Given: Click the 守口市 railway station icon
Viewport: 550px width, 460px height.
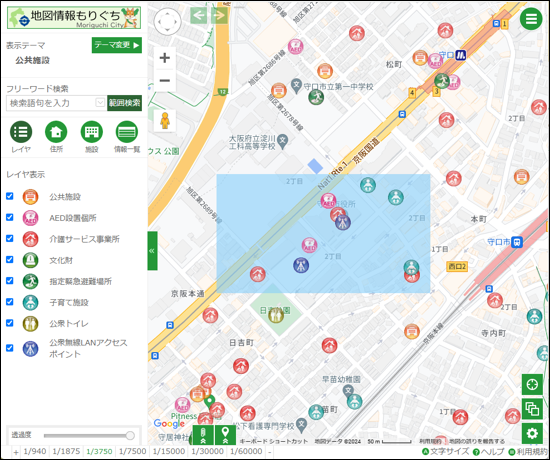Looking at the screenshot, I should pyautogui.click(x=517, y=242).
